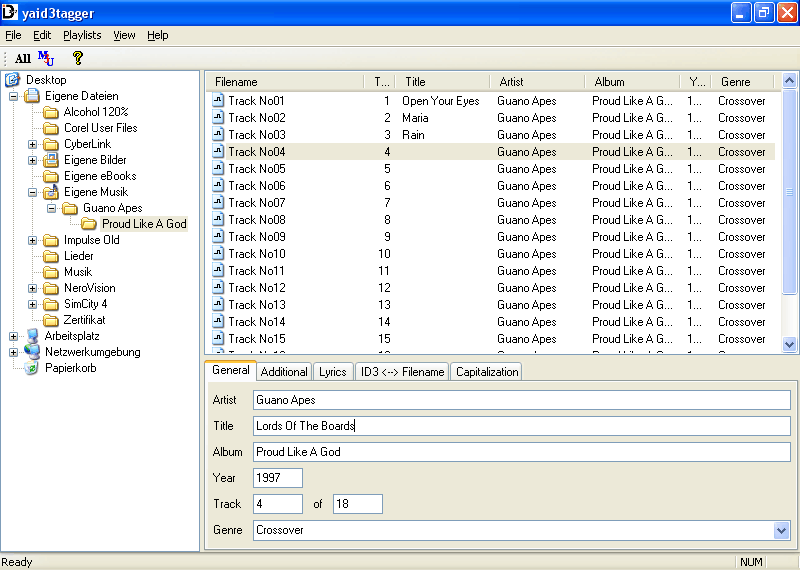Click the Papierkorb recycle bin icon
This screenshot has width=800, height=570.
click(32, 368)
